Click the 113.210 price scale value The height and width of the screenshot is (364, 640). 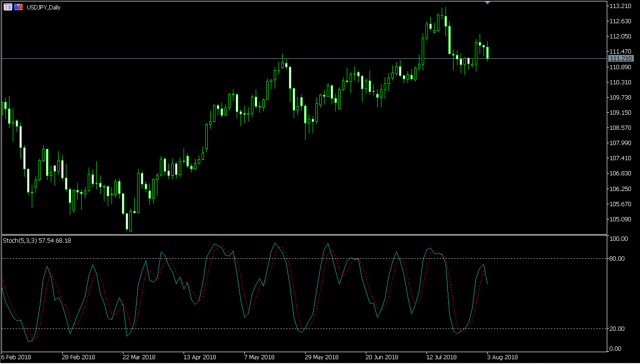621,6
